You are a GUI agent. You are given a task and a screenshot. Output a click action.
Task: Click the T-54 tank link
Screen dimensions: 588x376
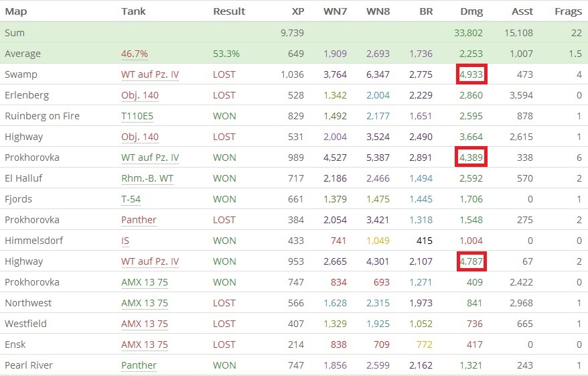tap(133, 199)
